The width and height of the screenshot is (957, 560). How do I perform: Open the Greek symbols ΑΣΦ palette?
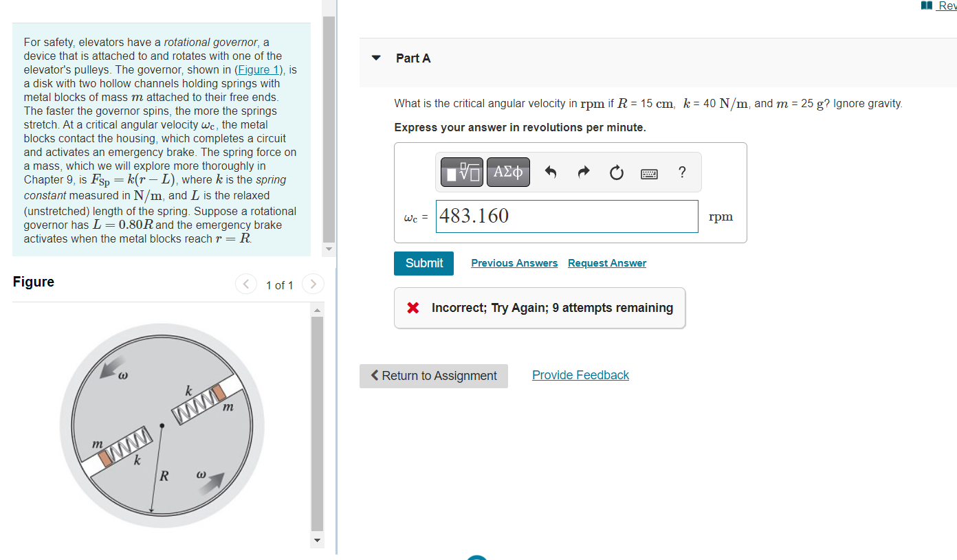[x=508, y=172]
